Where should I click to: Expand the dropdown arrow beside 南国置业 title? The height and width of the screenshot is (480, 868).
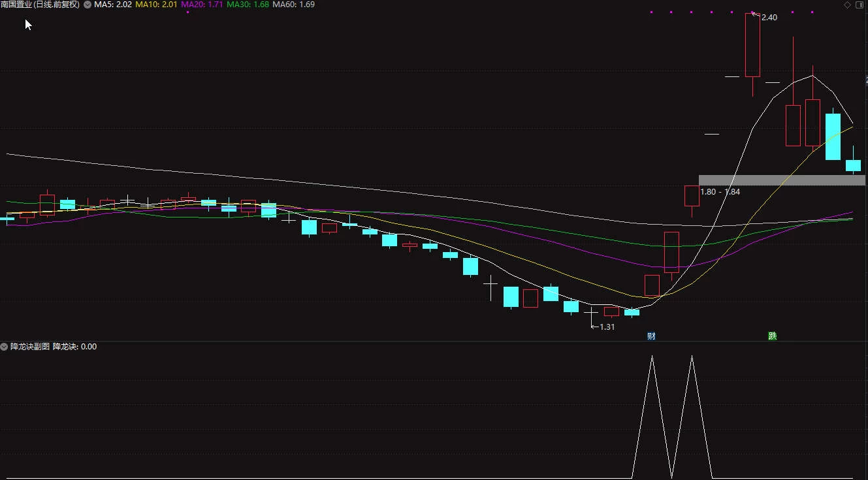coord(88,5)
